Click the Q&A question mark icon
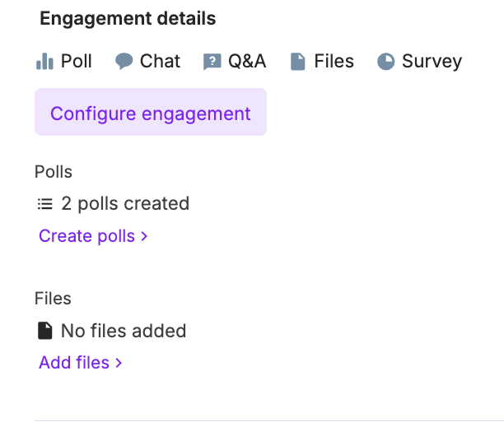The height and width of the screenshot is (436, 504). (x=212, y=62)
